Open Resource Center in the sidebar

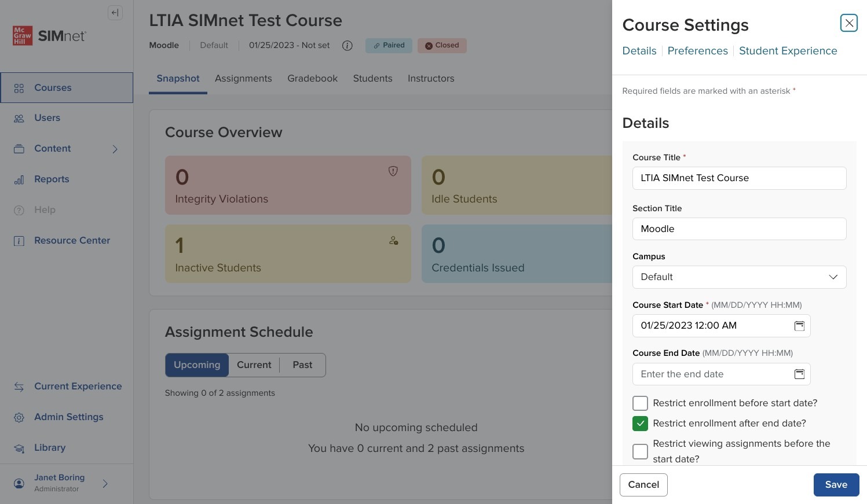pyautogui.click(x=67, y=241)
